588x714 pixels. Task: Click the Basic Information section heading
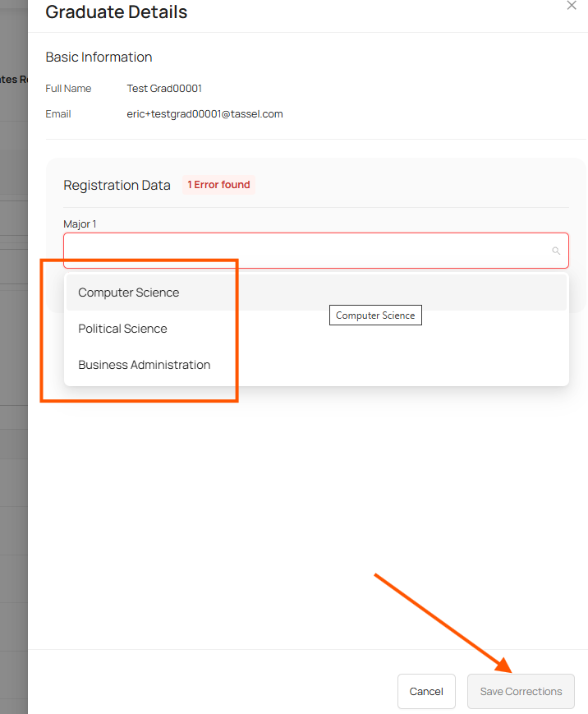pos(99,58)
